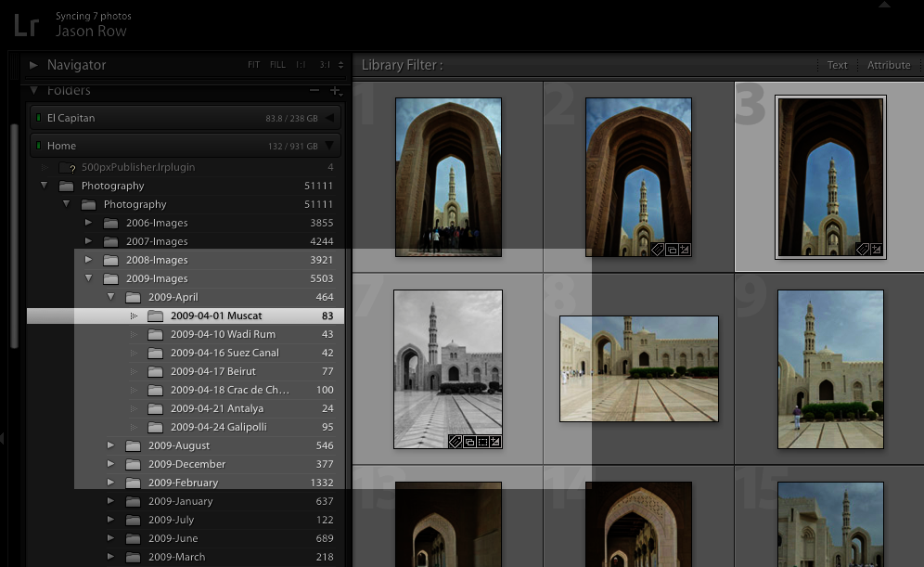Click the Syncing 7 photos status
The image size is (924, 567).
click(x=93, y=16)
